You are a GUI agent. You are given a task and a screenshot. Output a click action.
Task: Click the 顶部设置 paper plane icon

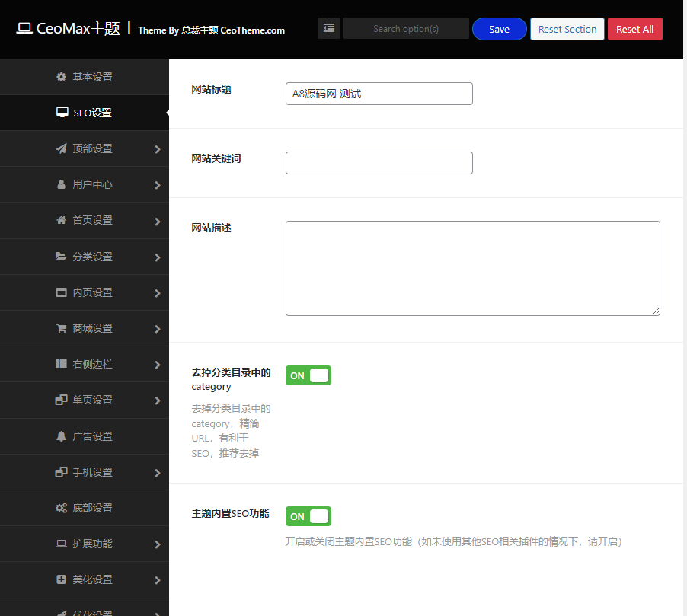(x=61, y=148)
